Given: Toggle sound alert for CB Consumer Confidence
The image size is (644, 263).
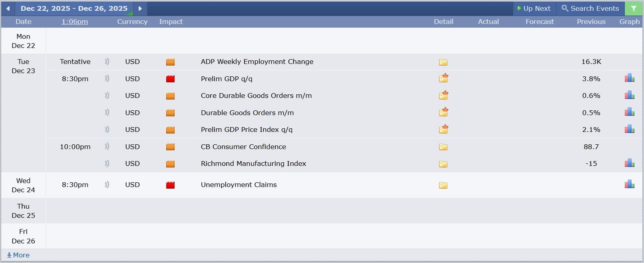Looking at the screenshot, I should [x=107, y=147].
